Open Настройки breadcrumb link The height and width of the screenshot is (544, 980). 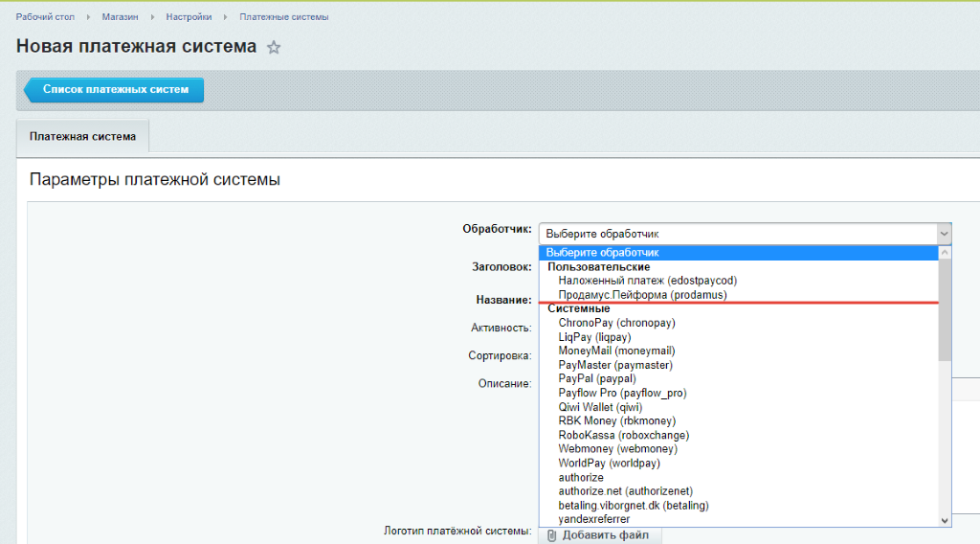pos(189,17)
